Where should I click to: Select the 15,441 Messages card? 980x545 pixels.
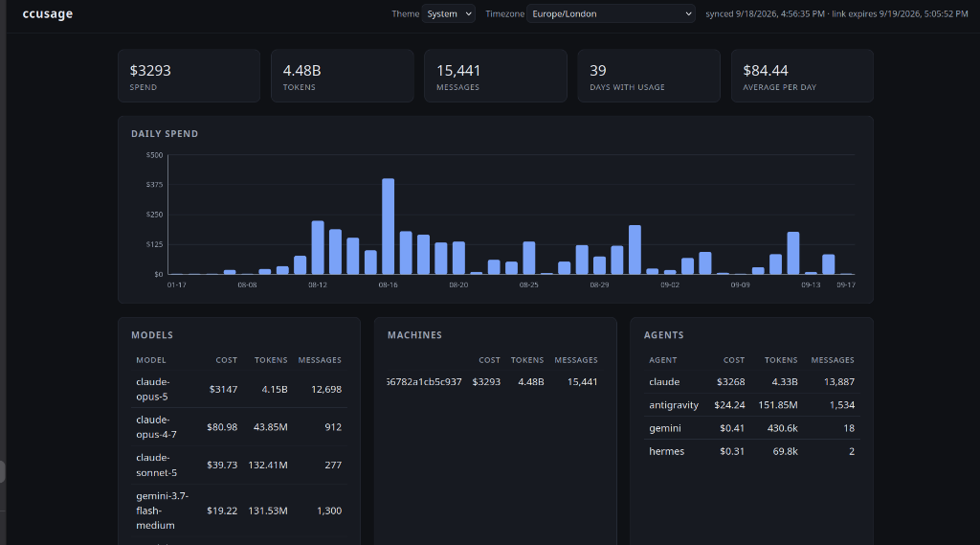pyautogui.click(x=496, y=76)
